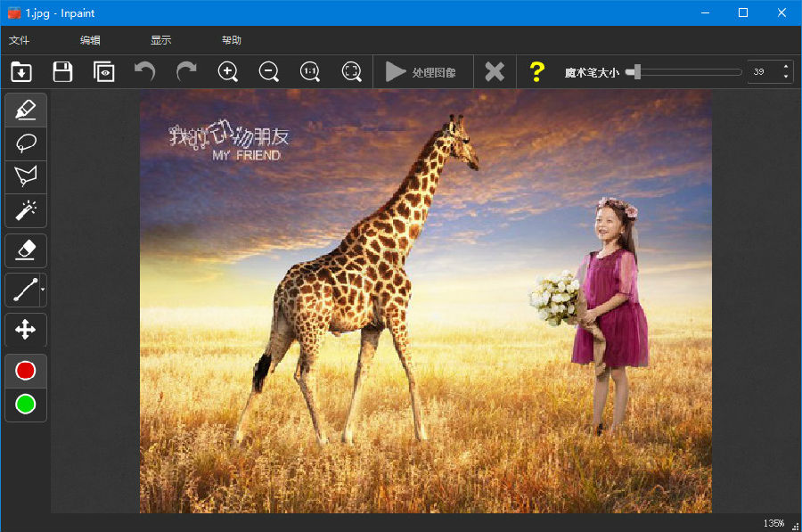802x532 pixels.
Task: Open the 编辑 menu
Action: point(90,40)
